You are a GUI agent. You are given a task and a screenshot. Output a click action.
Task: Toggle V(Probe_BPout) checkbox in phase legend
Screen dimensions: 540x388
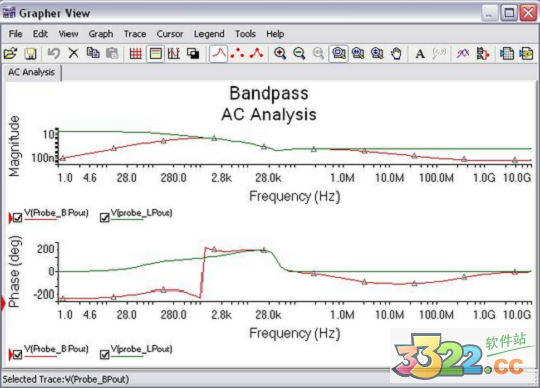click(17, 354)
